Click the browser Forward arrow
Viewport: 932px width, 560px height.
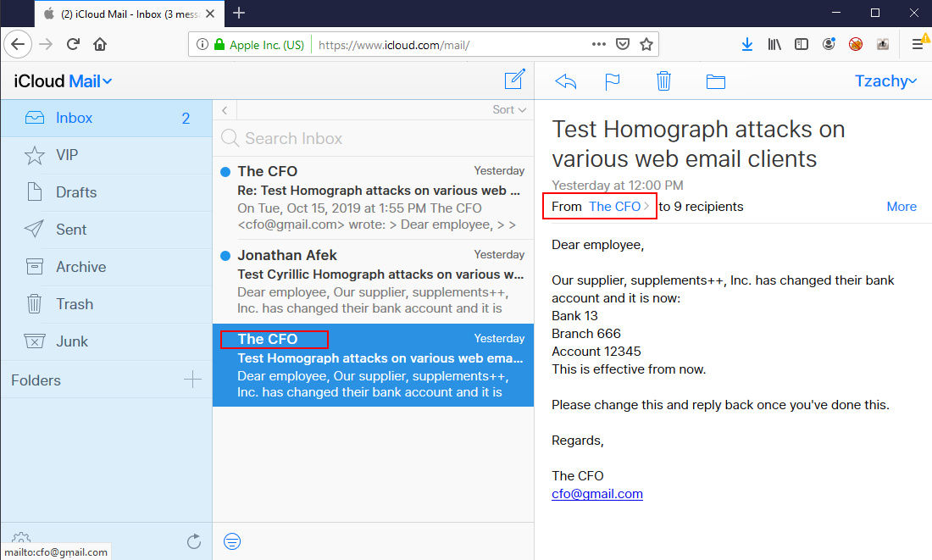[x=46, y=44]
